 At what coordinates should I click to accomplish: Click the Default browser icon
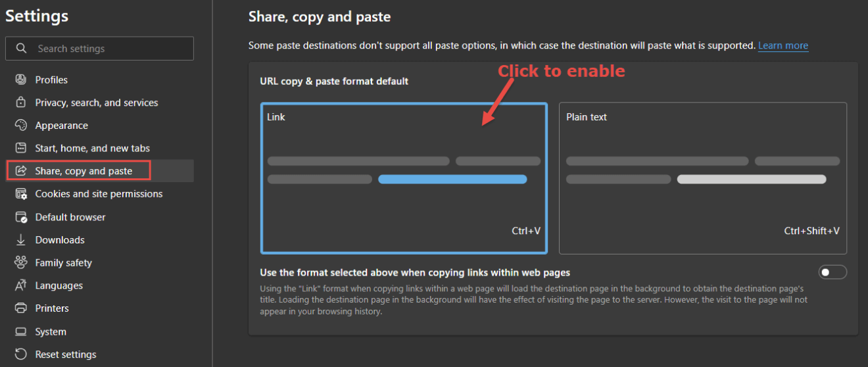pyautogui.click(x=21, y=217)
